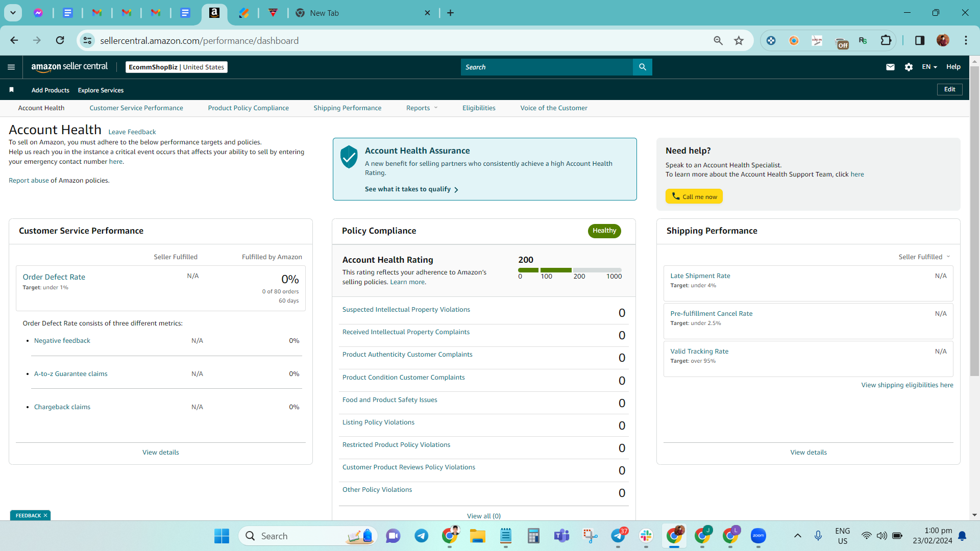
Task: Open Voice of the Customer tab
Action: coord(554,108)
